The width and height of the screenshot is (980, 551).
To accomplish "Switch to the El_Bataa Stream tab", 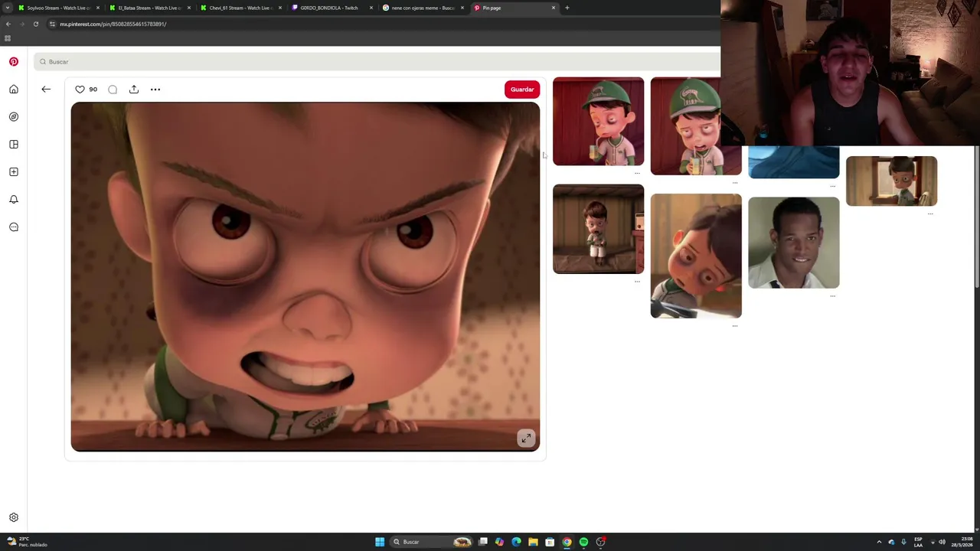I will click(149, 8).
